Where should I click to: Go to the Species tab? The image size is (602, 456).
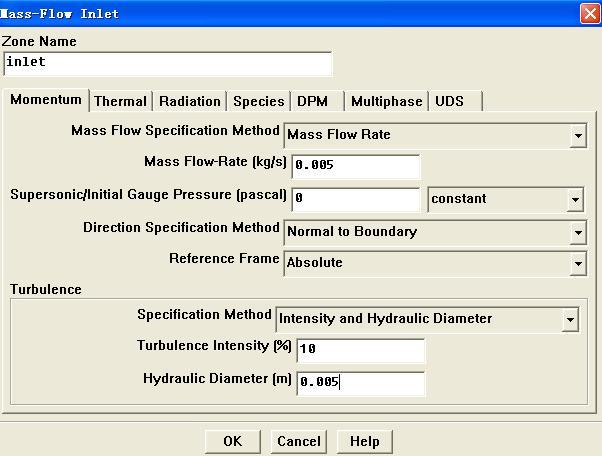[x=258, y=101]
